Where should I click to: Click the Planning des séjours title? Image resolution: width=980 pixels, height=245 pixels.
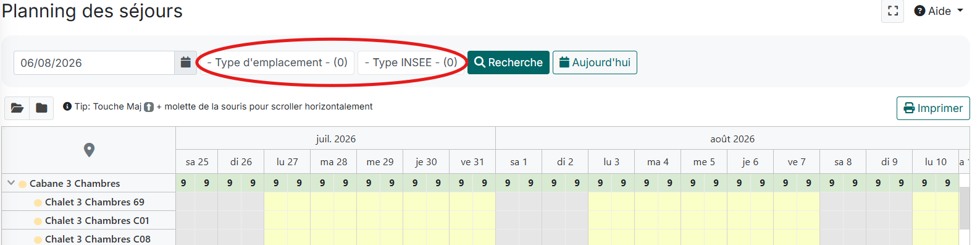click(x=92, y=11)
